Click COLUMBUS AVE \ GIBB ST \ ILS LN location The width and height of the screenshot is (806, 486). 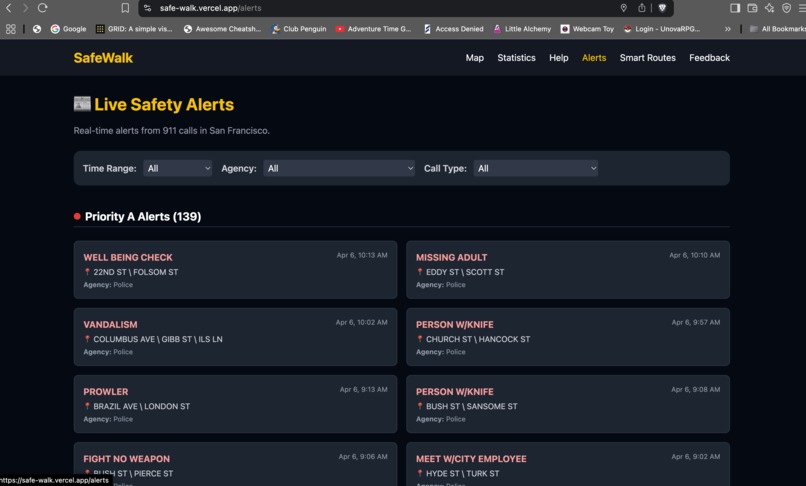pos(158,339)
